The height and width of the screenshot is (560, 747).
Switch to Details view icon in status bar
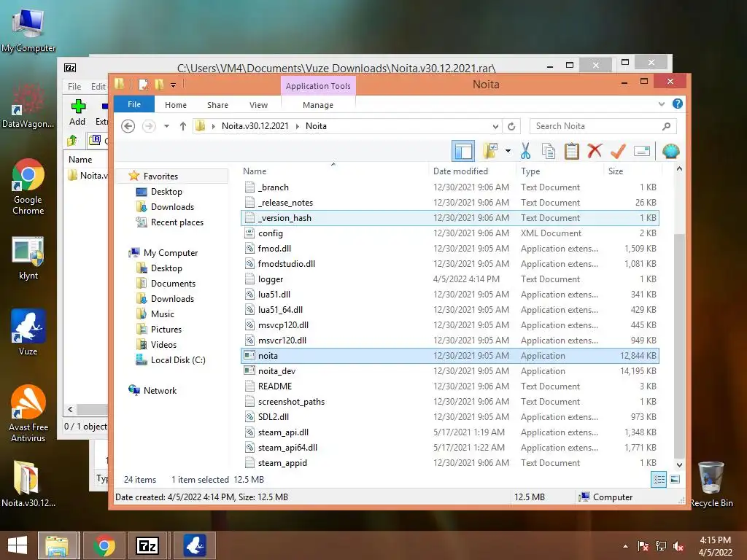tap(659, 479)
